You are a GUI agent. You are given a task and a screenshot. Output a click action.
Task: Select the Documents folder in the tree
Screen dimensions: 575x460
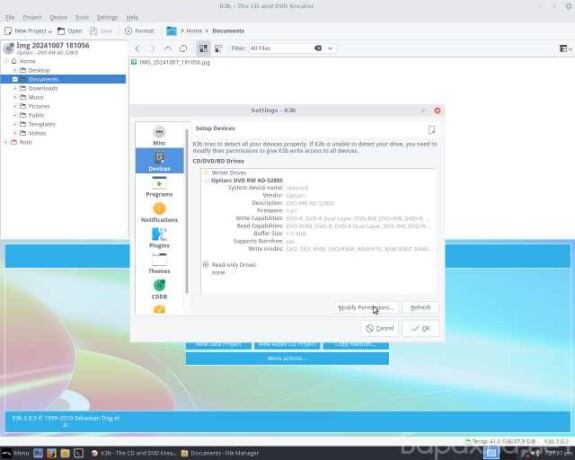coord(63,79)
